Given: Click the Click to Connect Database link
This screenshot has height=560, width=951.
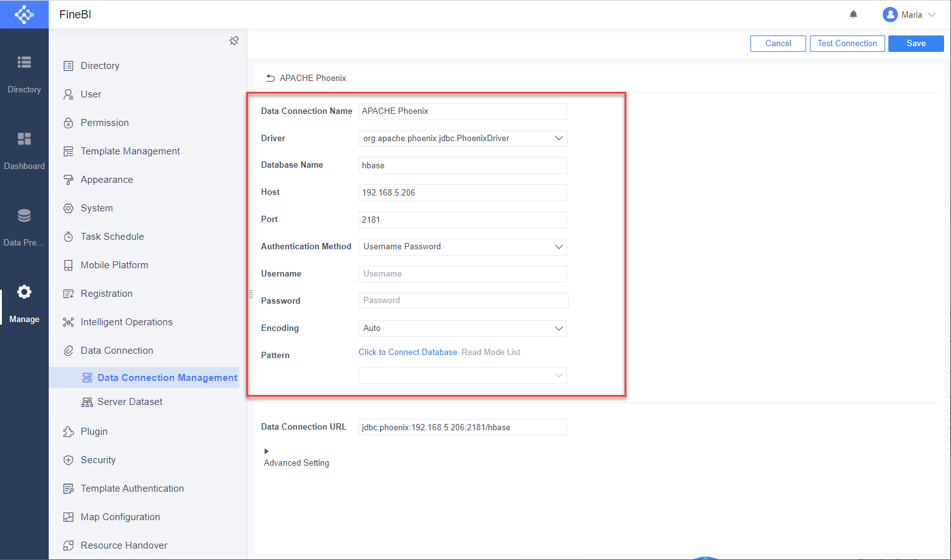Looking at the screenshot, I should [407, 352].
